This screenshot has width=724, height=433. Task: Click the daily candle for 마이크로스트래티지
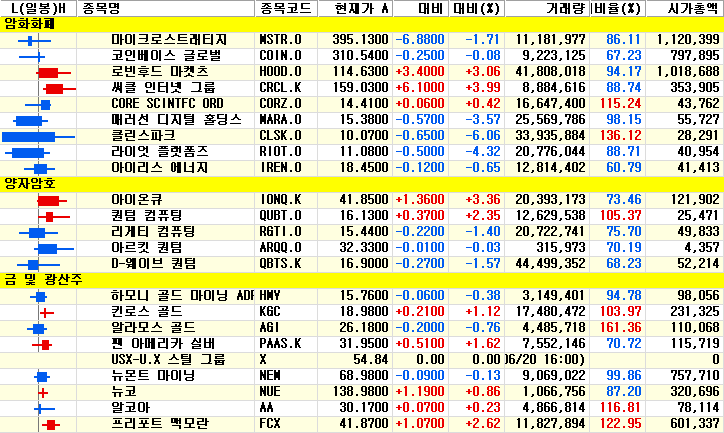pyautogui.click(x=34, y=41)
